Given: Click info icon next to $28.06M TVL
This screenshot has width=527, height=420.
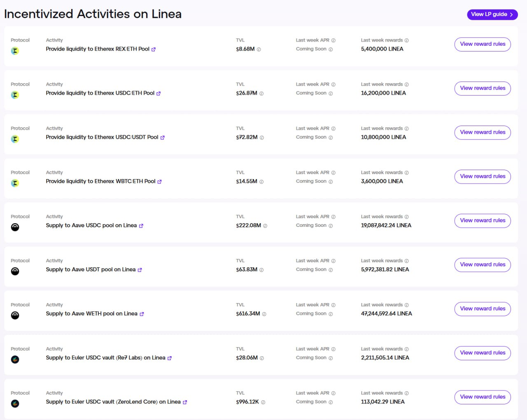Looking at the screenshot, I should click(x=262, y=358).
